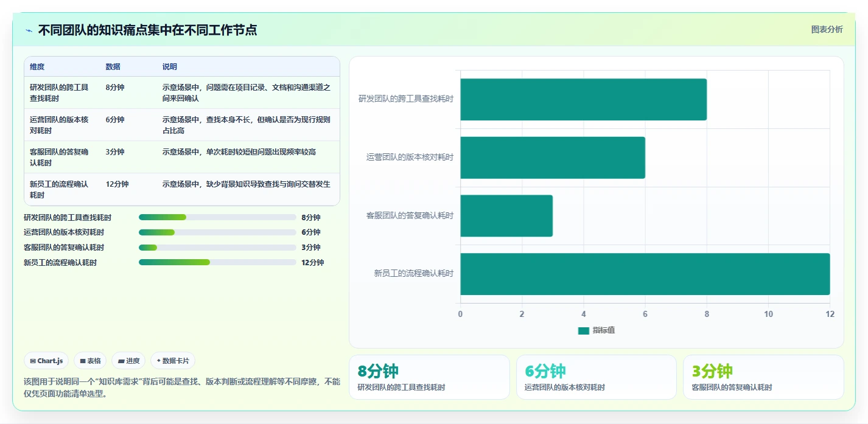Click the description starting 示意场景中，查找本身不长
The width and height of the screenshot is (868, 424).
247,125
